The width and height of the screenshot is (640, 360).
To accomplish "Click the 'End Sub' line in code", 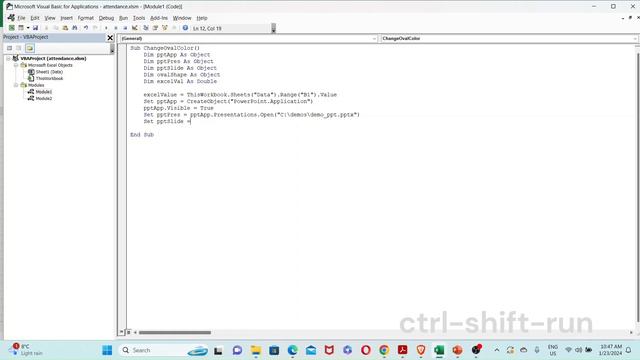I will pos(142,135).
